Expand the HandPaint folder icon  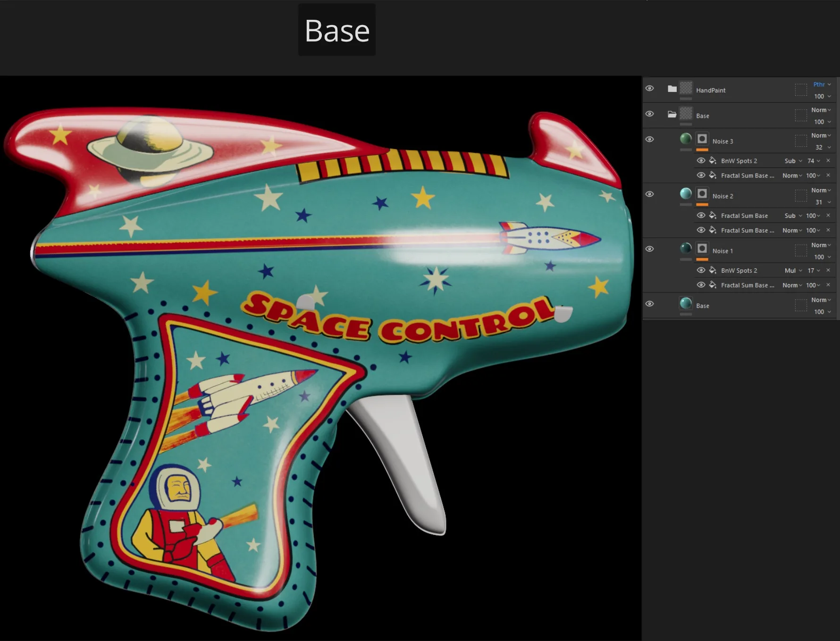point(672,89)
